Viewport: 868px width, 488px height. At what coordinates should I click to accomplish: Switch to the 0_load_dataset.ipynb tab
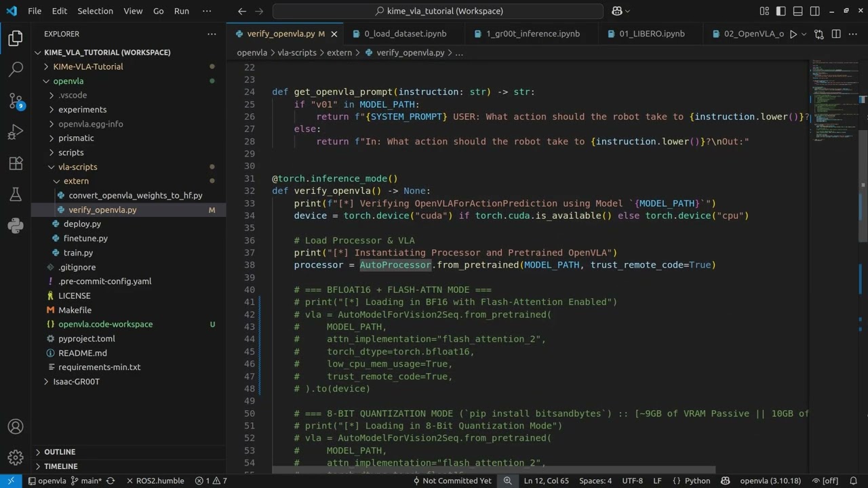tap(404, 34)
